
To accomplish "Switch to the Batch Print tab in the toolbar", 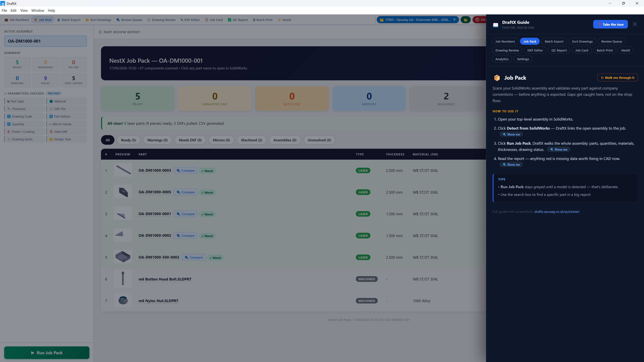I will 263,20.
